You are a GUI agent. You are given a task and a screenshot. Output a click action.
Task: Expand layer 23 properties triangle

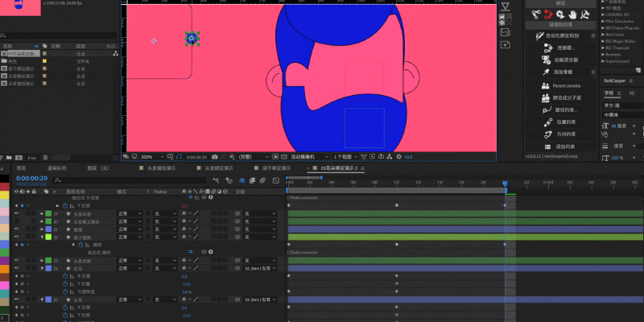42,260
